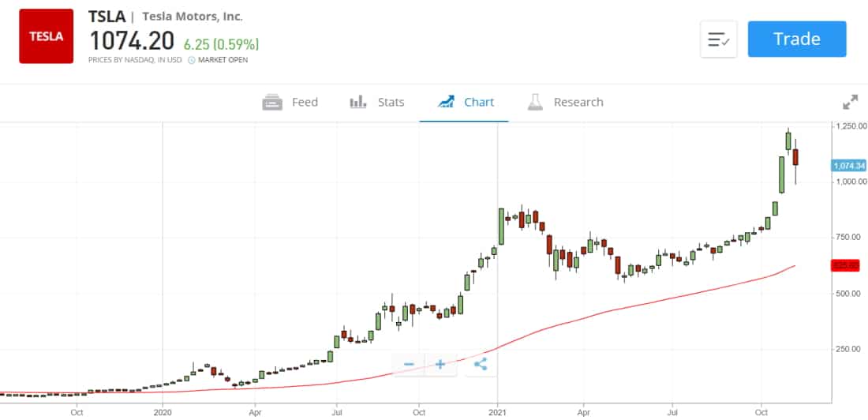The width and height of the screenshot is (868, 420).
Task: Open the Research tab
Action: [x=565, y=103]
